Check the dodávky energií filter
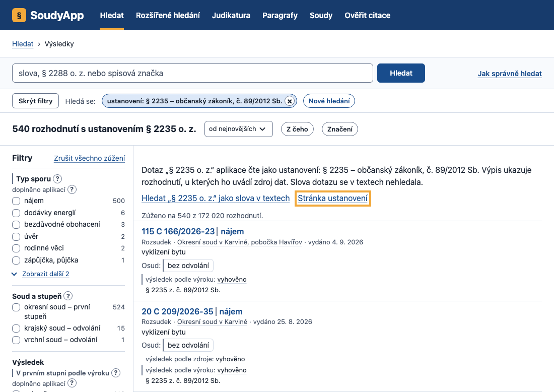The image size is (554, 392). coord(16,213)
